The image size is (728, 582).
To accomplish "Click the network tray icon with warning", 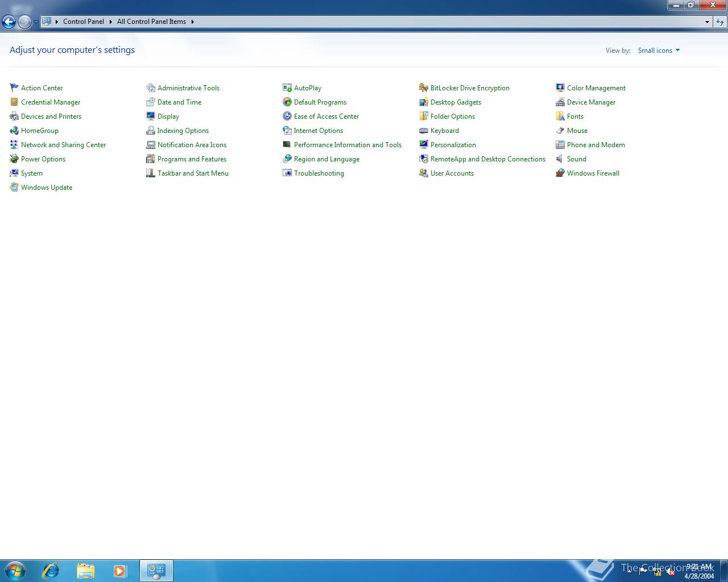I will [x=657, y=571].
